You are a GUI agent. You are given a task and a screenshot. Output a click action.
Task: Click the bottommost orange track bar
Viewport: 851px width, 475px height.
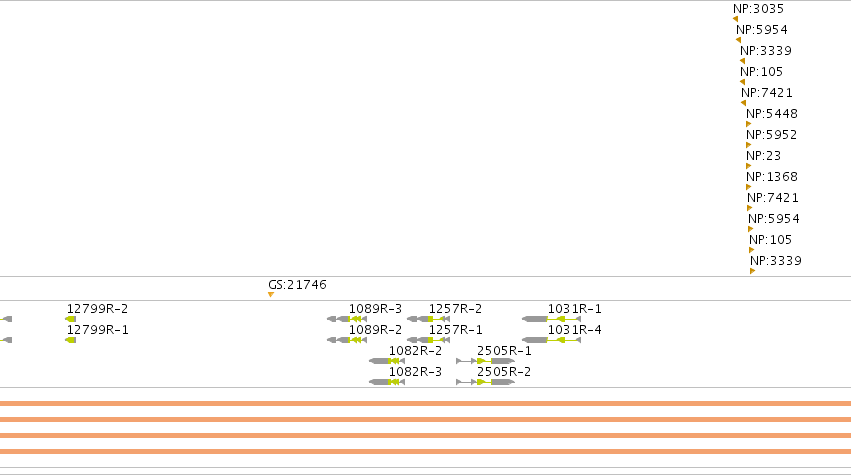click(x=426, y=452)
